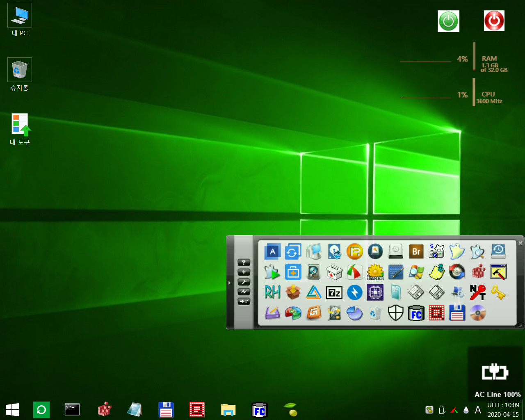
Task: Collapse launcher using the left-edge arrow
Action: click(229, 283)
